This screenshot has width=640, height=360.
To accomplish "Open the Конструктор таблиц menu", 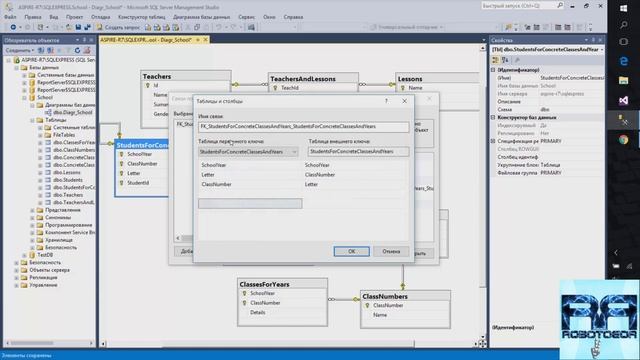I will pyautogui.click(x=142, y=17).
